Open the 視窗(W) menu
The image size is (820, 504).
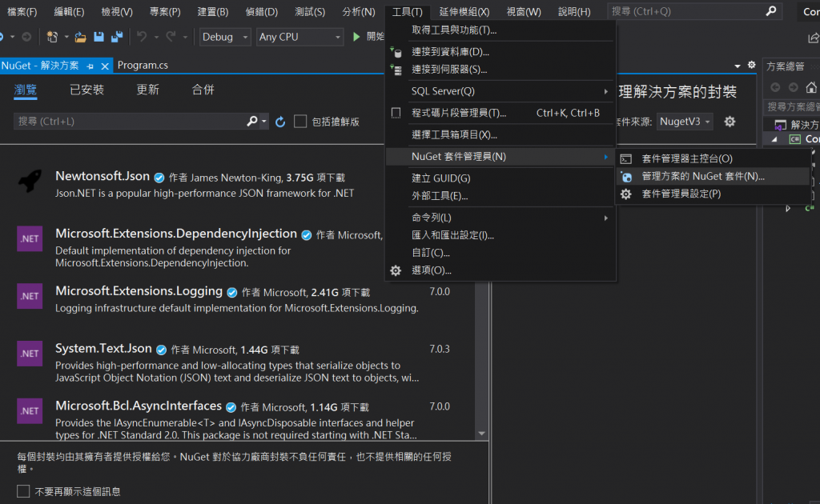524,11
